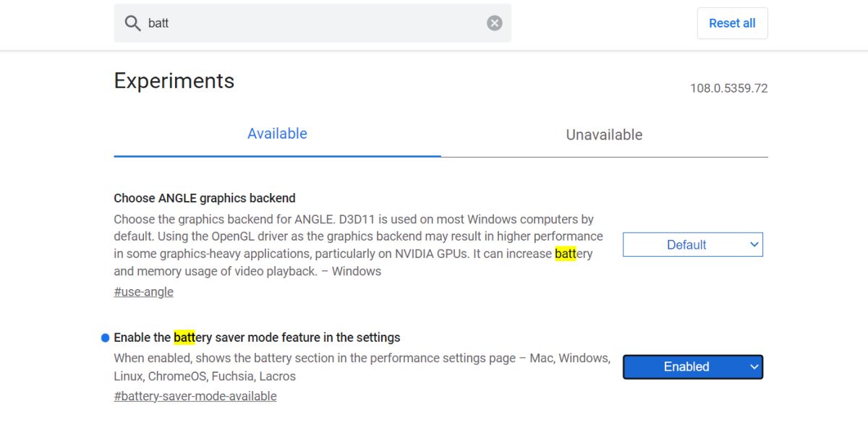868x446 pixels.
Task: Follow the #battery-saver-mode-available link
Action: pyautogui.click(x=195, y=396)
